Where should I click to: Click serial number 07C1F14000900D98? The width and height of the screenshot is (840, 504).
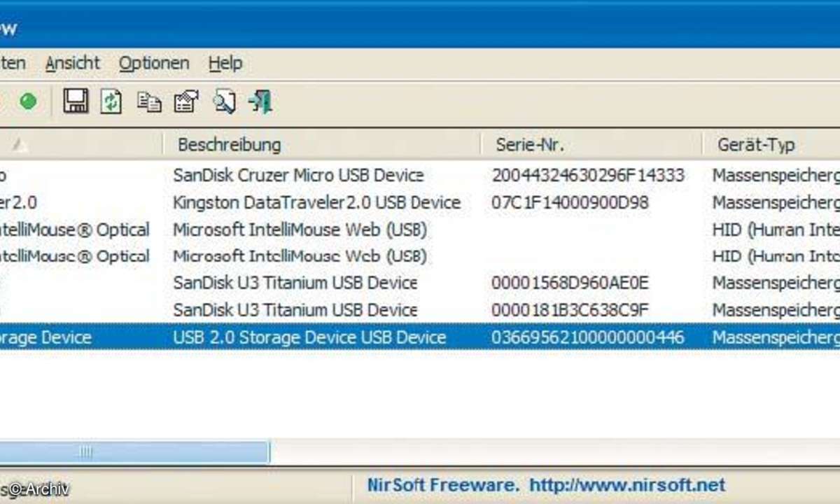[570, 202]
